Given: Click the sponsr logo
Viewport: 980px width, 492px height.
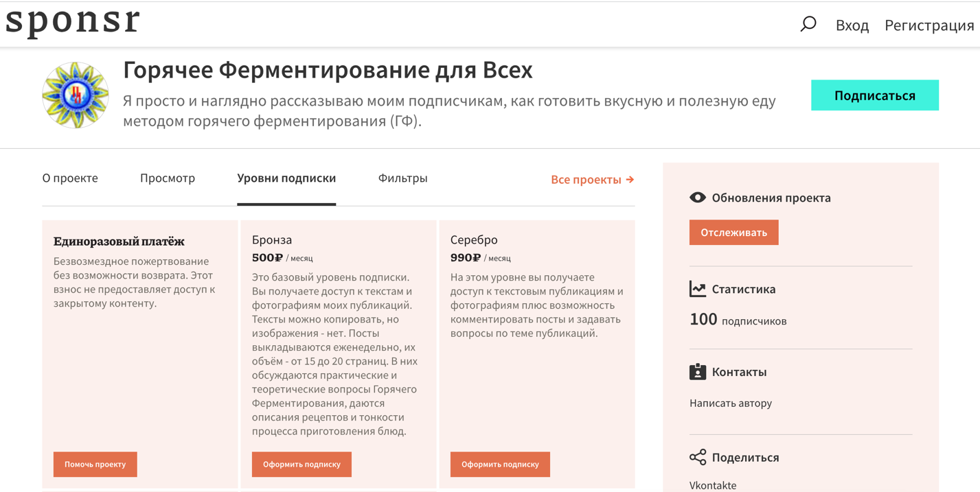Looking at the screenshot, I should tap(73, 21).
